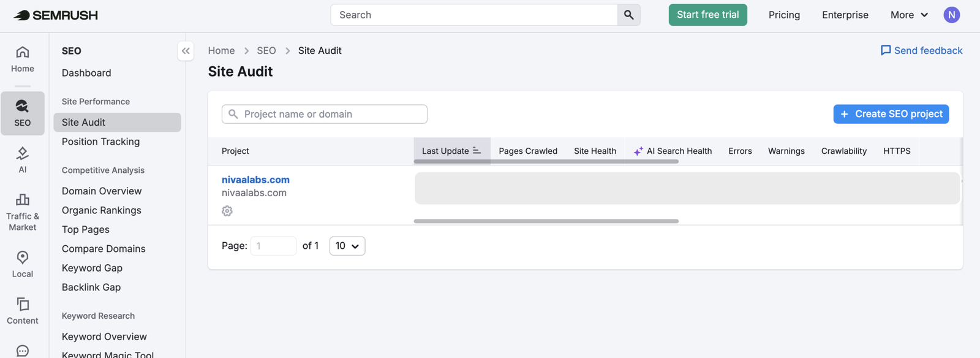Screen dimensions: 980x358
Task: Open the Pricing link
Action: 784,15
